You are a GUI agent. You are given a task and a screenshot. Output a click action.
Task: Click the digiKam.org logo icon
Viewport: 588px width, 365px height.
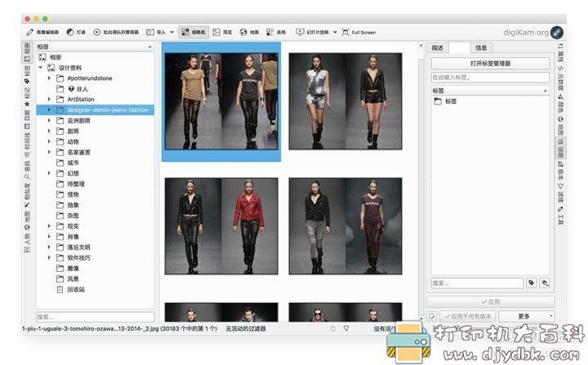pyautogui.click(x=557, y=33)
